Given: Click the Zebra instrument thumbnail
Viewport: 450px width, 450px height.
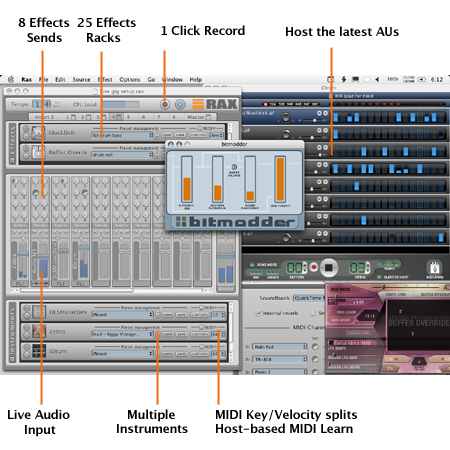Looking at the screenshot, I should point(39,332).
